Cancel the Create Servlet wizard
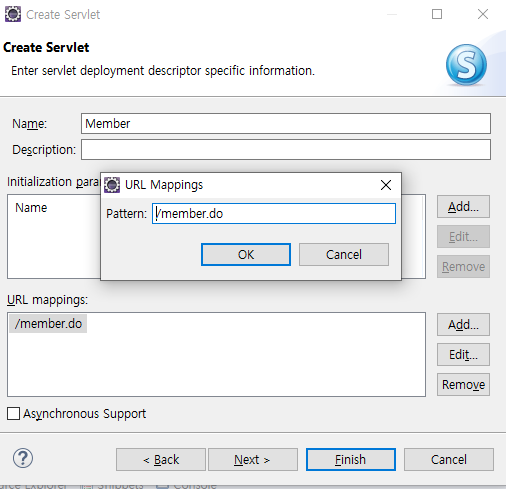This screenshot has height=489, width=506. (449, 460)
